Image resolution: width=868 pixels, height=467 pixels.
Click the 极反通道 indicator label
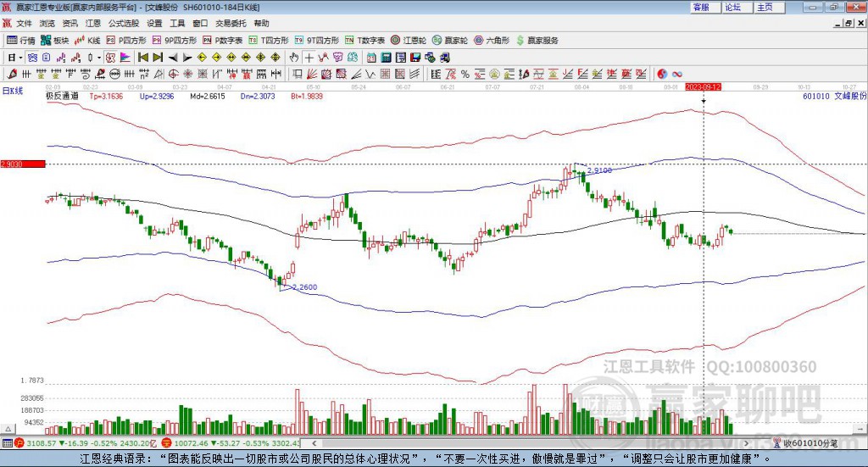(62, 96)
